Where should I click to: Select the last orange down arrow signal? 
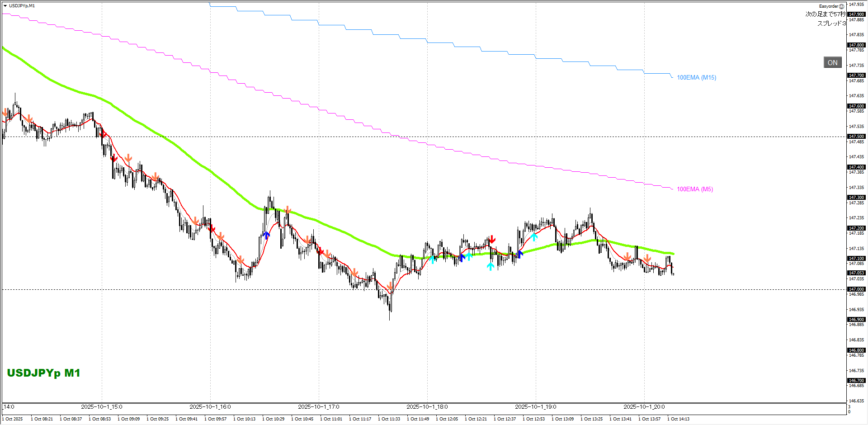pos(647,258)
